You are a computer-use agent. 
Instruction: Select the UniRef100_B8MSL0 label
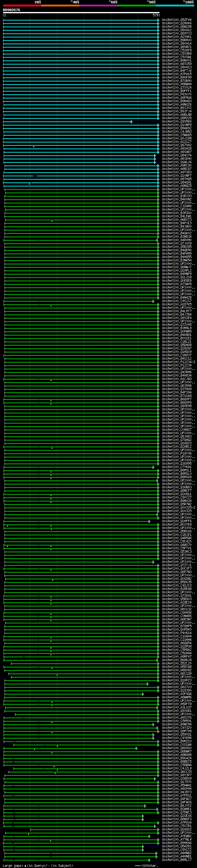point(177,474)
